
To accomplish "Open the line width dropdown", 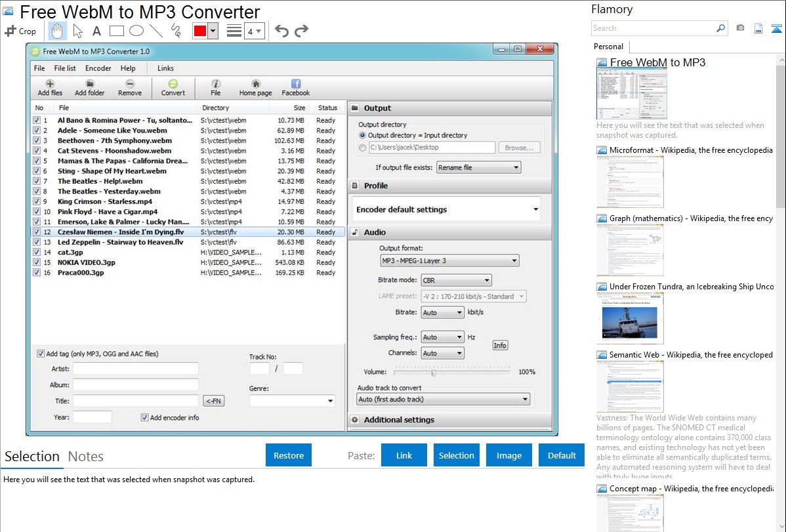I will [x=254, y=31].
